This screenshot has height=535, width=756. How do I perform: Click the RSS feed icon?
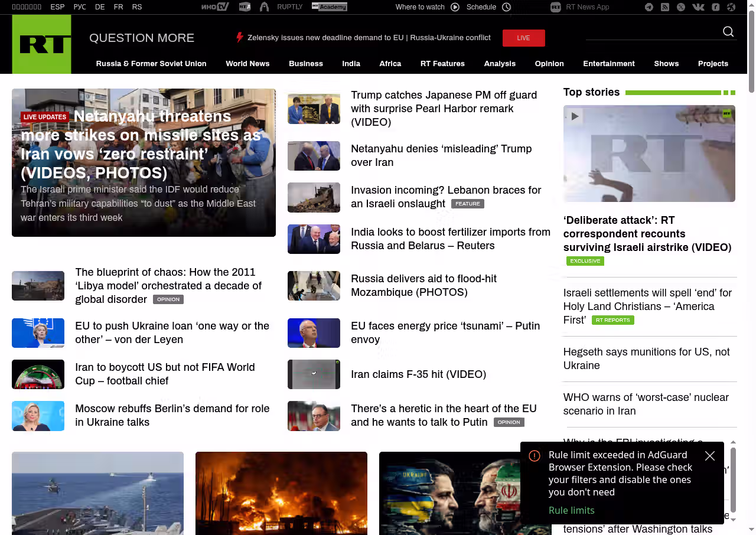[665, 7]
